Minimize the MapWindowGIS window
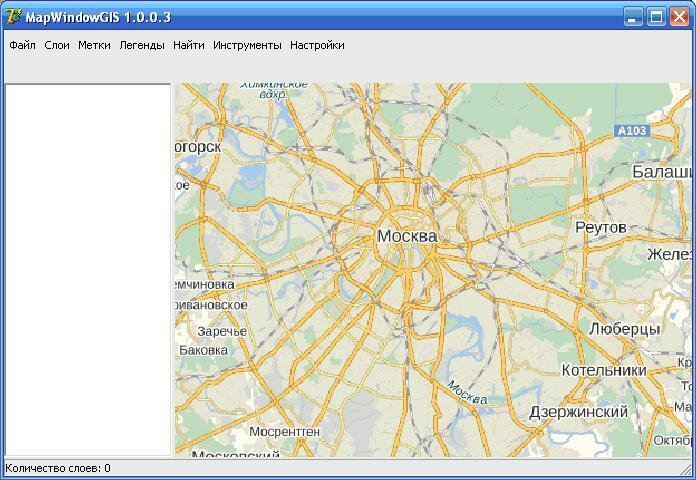 click(x=633, y=16)
